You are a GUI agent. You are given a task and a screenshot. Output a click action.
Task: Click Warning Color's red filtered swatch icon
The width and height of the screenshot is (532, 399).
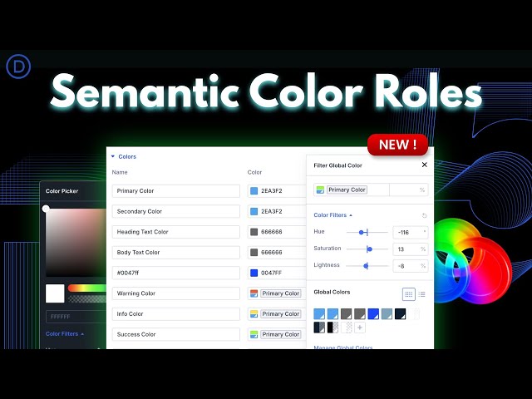click(x=254, y=293)
